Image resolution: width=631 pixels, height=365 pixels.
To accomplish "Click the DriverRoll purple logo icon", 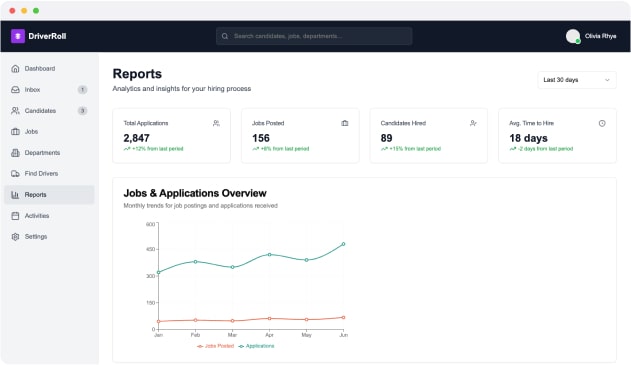I will coord(18,36).
